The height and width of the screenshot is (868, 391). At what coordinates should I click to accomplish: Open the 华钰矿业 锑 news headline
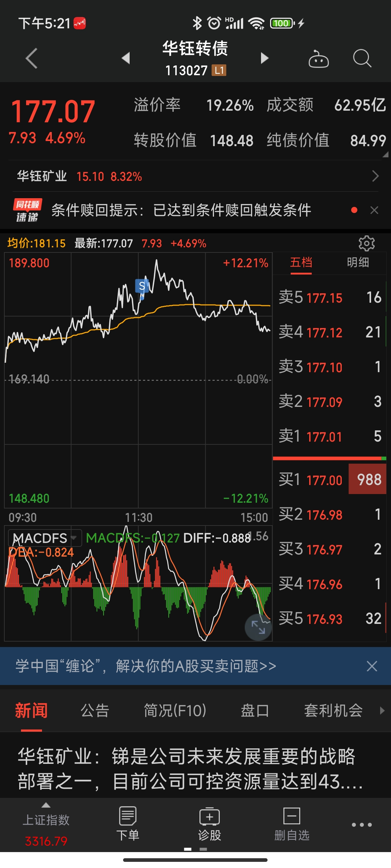tap(190, 769)
